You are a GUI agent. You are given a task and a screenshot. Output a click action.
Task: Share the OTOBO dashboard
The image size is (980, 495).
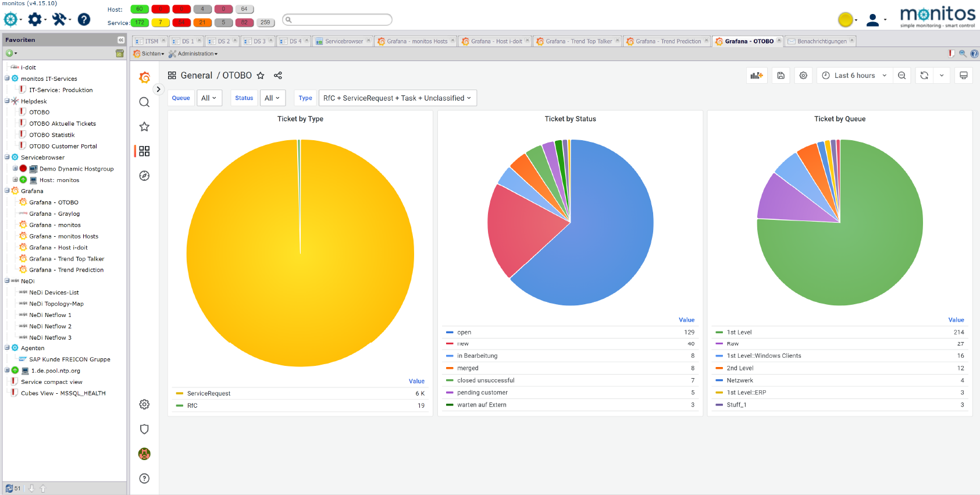click(x=278, y=76)
